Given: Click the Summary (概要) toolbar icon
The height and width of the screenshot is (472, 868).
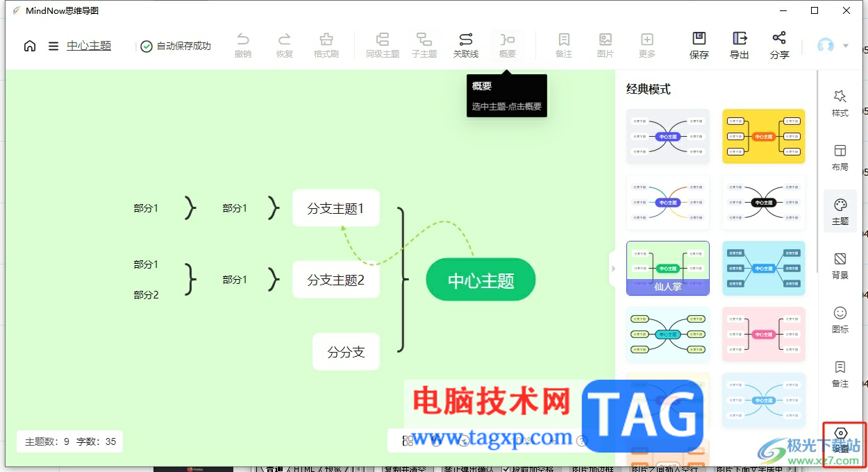Looking at the screenshot, I should point(508,46).
